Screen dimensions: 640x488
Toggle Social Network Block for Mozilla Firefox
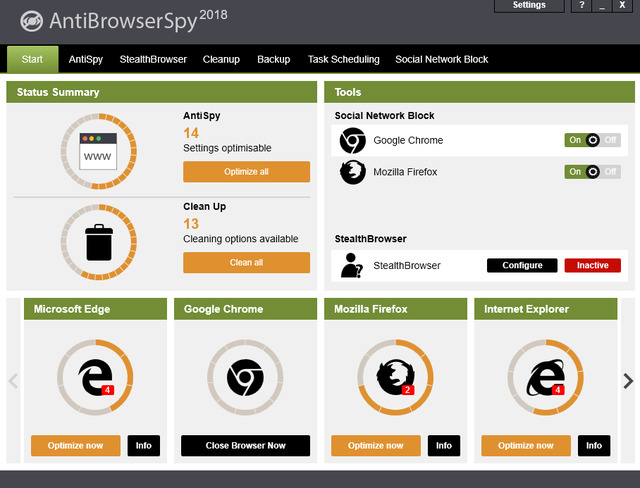tap(592, 172)
